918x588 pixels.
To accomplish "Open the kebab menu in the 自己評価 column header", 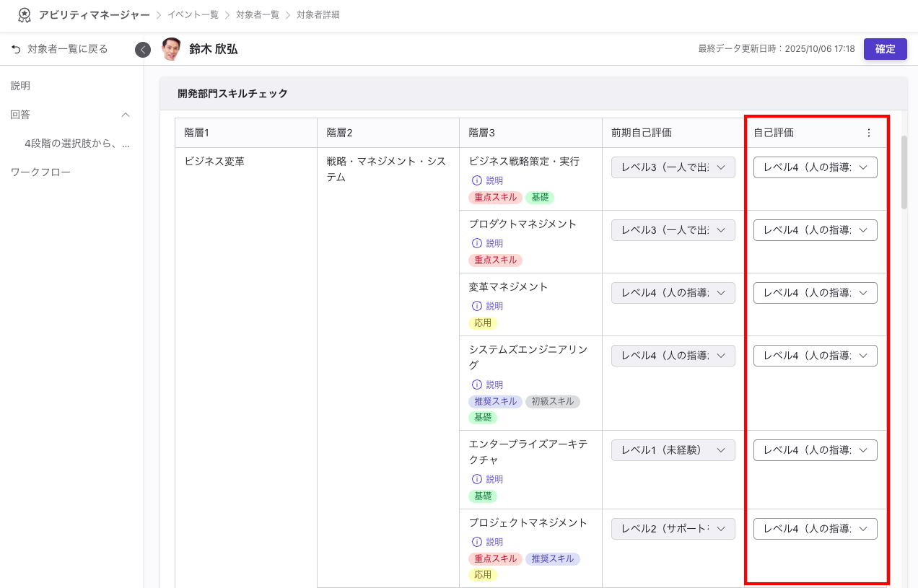I will click(x=869, y=132).
